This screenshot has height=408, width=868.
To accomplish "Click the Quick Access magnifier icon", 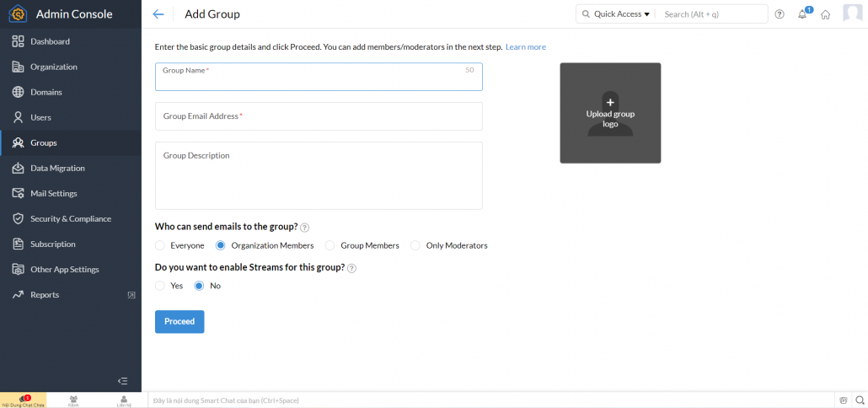I will (x=586, y=14).
